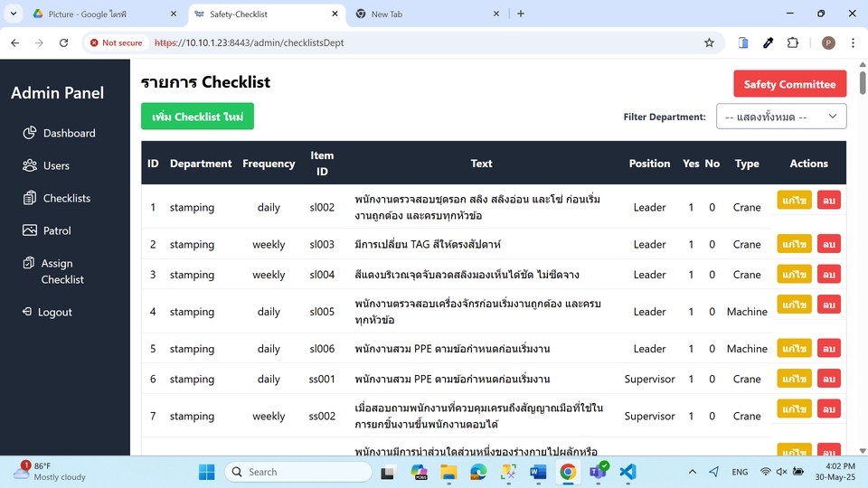868x488 pixels.
Task: Go to Checklists in the sidebar
Action: pos(56,198)
